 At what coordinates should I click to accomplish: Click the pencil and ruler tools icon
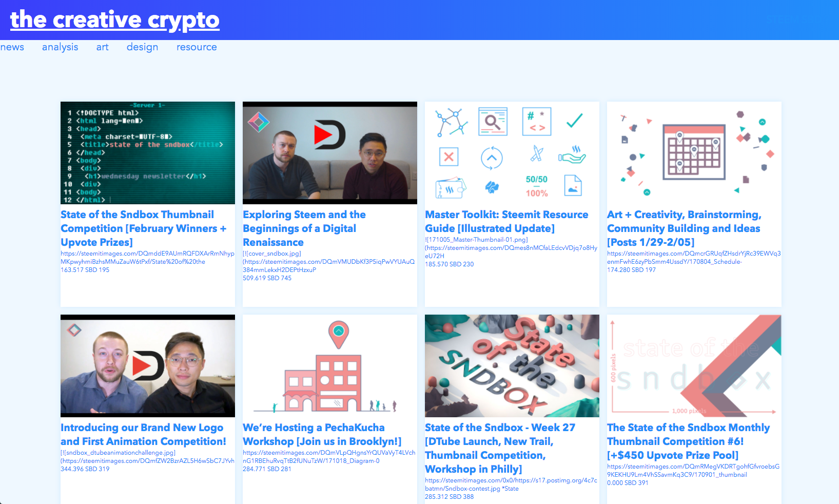(x=537, y=153)
